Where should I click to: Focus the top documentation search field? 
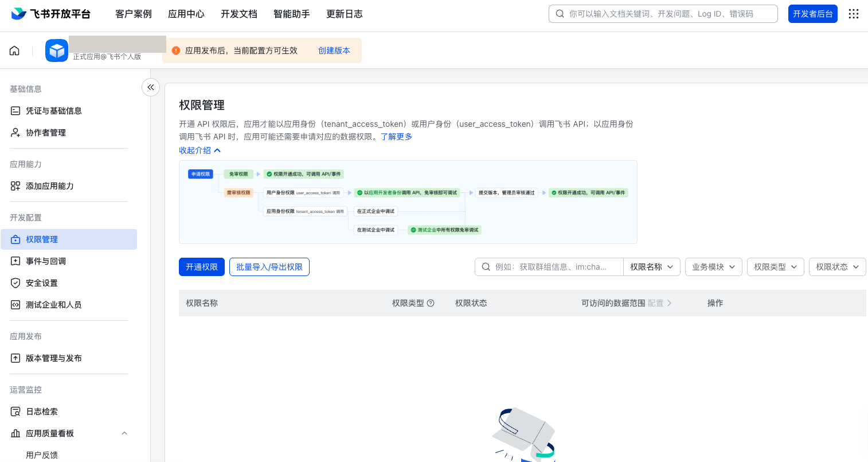[x=663, y=14]
